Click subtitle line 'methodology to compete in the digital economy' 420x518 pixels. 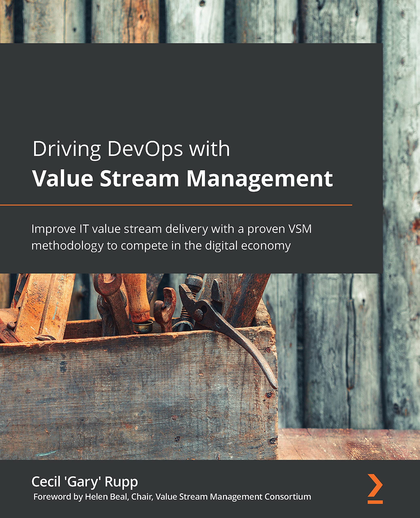point(161,246)
